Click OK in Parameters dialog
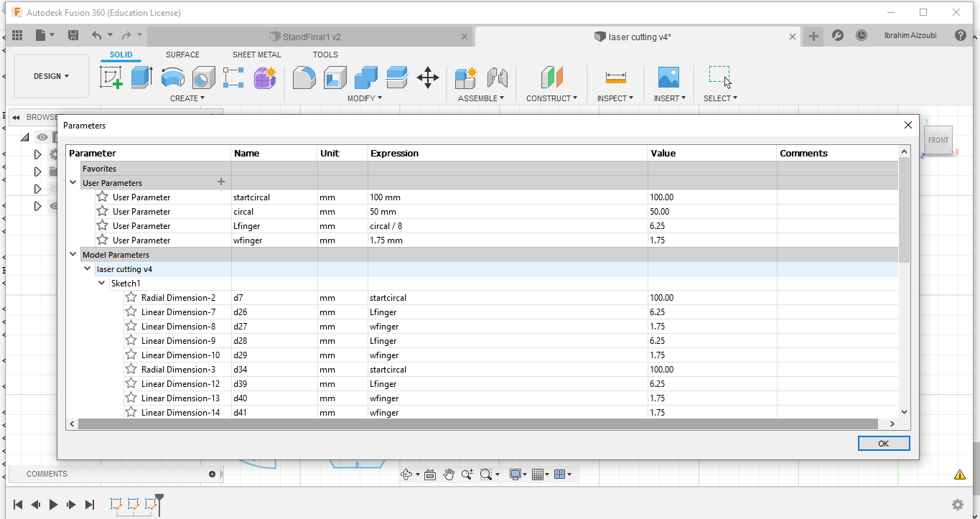This screenshot has width=980, height=519. coord(884,444)
